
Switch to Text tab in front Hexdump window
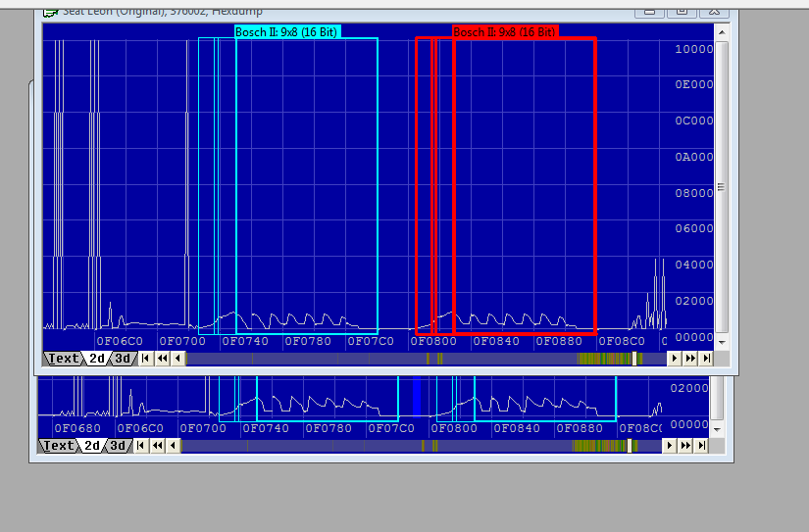[63, 359]
